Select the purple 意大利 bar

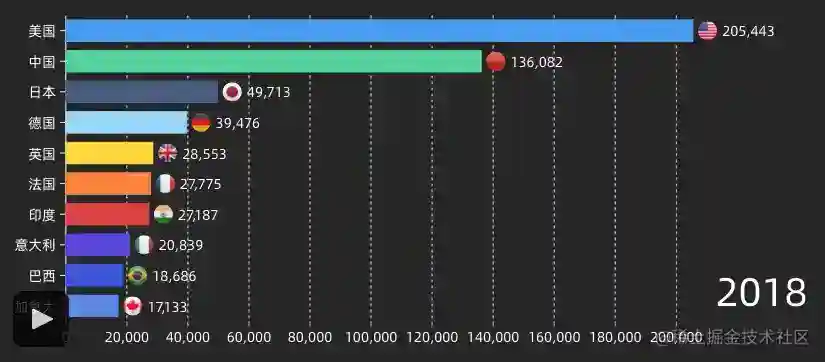[x=98, y=245]
